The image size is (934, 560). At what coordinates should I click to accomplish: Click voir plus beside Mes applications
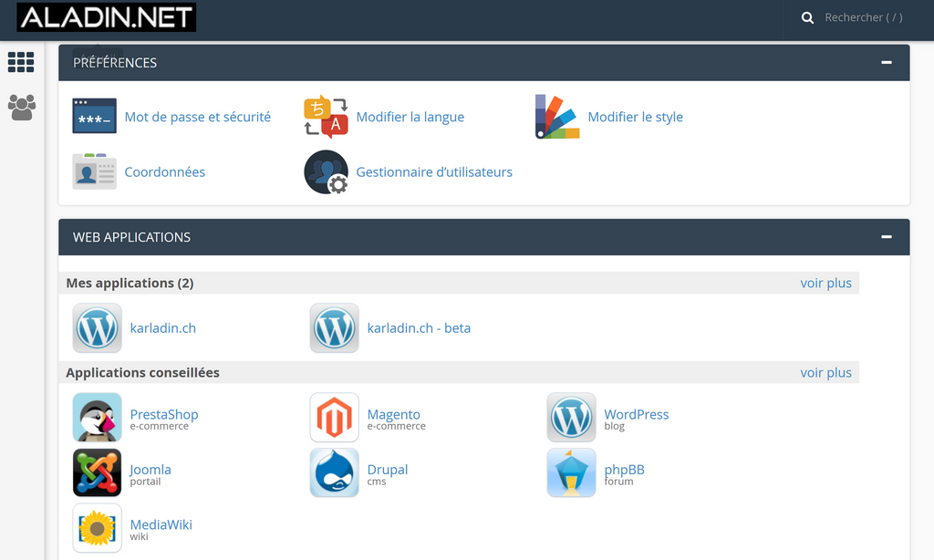pyautogui.click(x=825, y=283)
